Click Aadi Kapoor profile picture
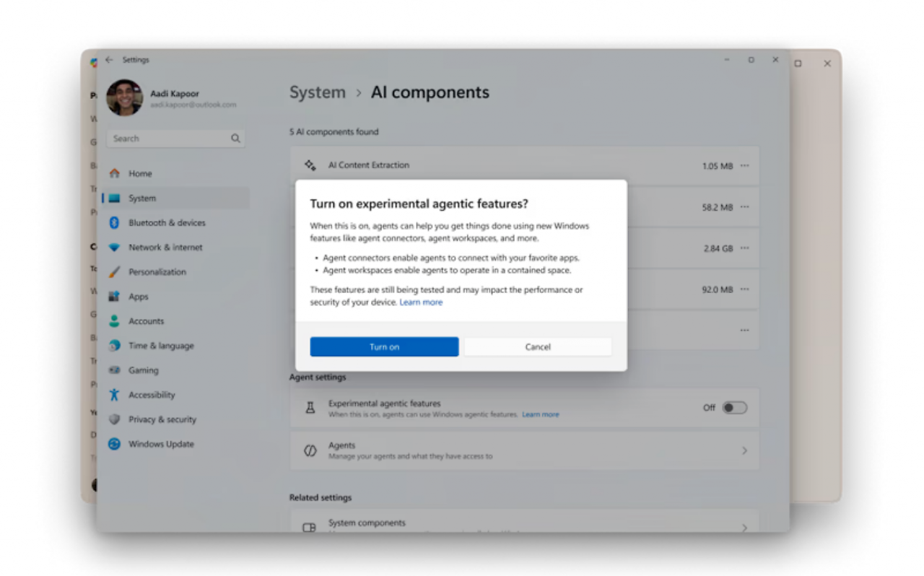Screen dimensions: 924x576 tap(125, 97)
